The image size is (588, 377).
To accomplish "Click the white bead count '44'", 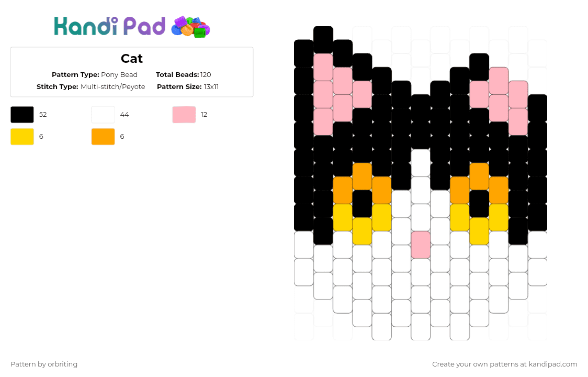I will click(x=125, y=115).
